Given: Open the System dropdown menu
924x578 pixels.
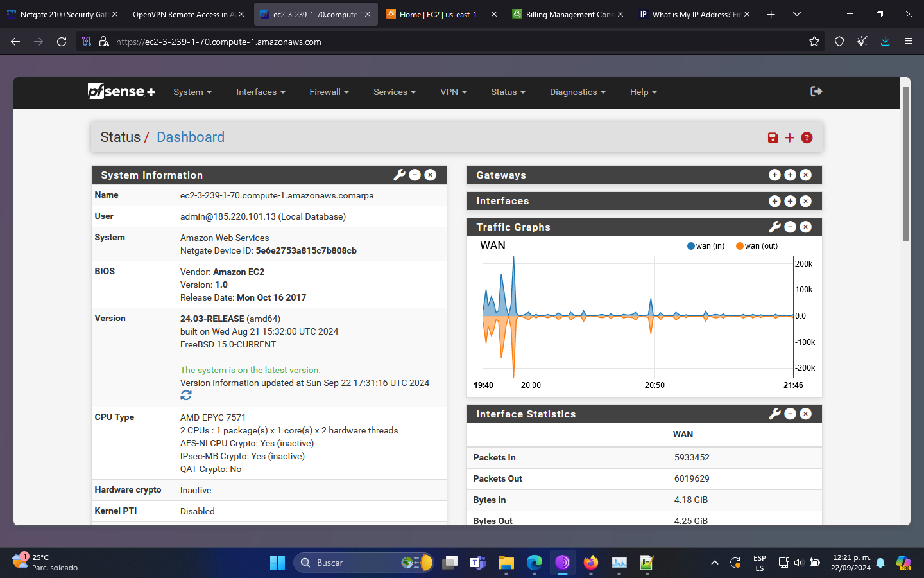Looking at the screenshot, I should (193, 92).
